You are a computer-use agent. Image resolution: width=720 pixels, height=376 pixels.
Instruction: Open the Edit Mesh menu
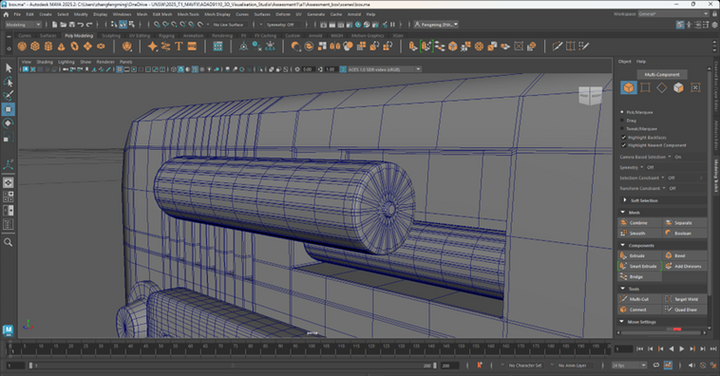162,14
